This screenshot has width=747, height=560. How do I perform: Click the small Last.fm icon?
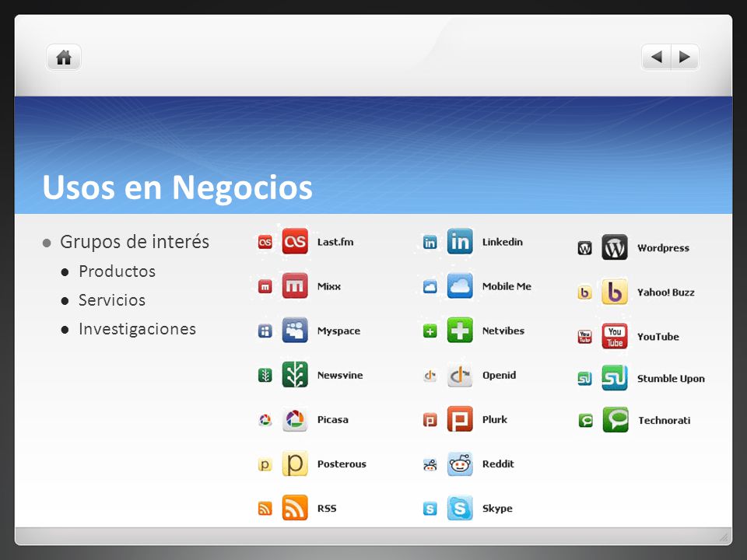pyautogui.click(x=265, y=242)
